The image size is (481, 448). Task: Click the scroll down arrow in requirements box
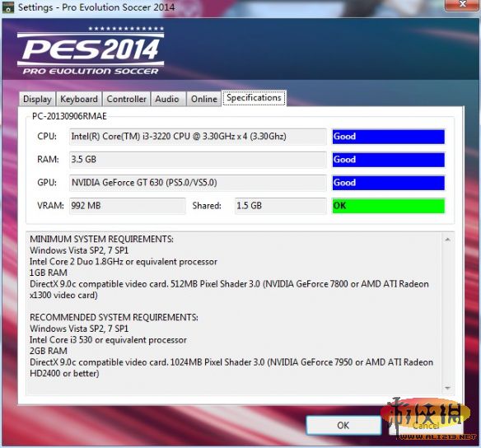coord(447,388)
